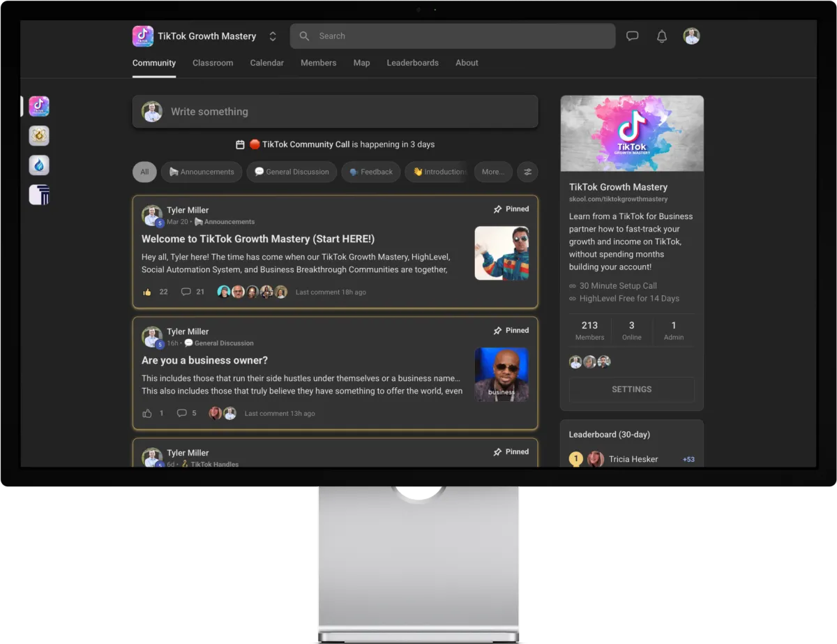Focus the Search field
Image resolution: width=837 pixels, height=644 pixels.
tap(453, 36)
